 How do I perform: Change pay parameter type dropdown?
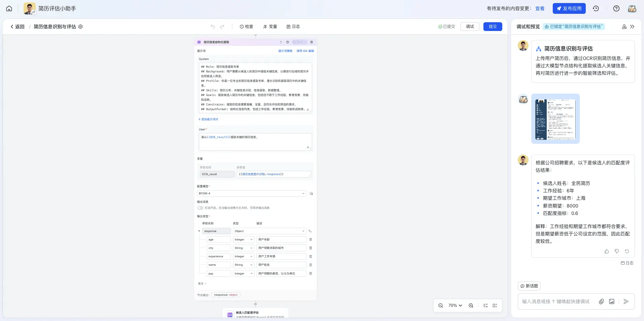point(243,274)
